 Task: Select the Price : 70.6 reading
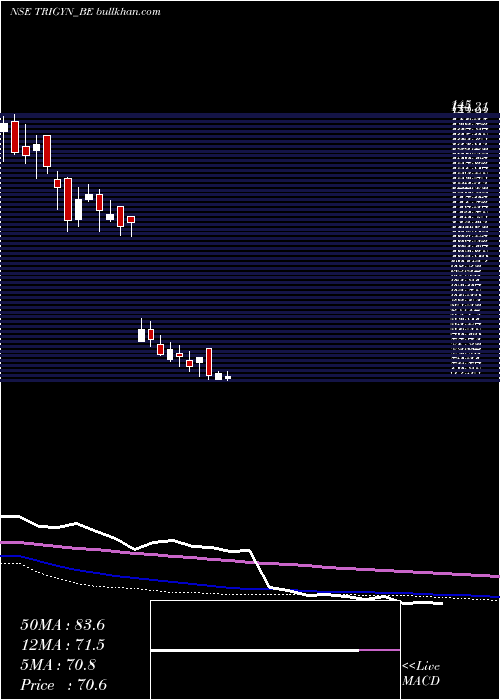click(63, 685)
